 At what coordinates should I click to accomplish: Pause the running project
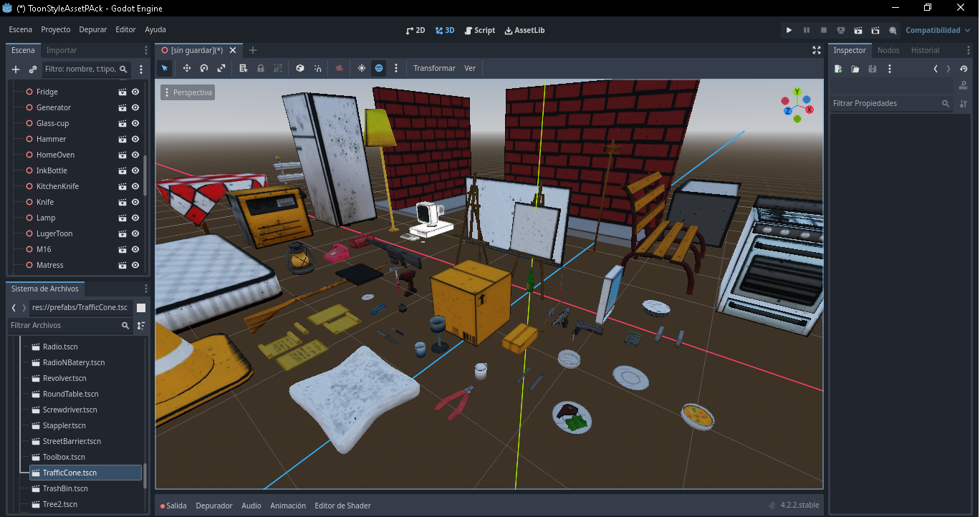[807, 30]
